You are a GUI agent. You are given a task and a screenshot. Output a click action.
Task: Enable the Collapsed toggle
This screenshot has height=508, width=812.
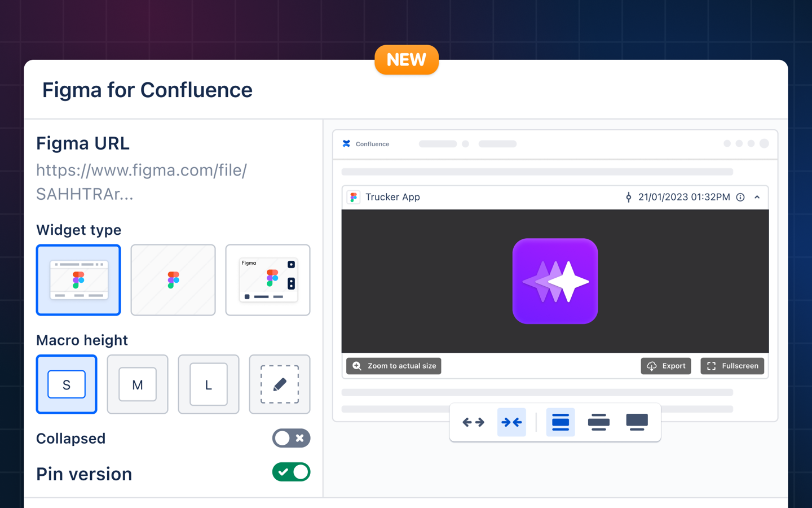(x=291, y=438)
